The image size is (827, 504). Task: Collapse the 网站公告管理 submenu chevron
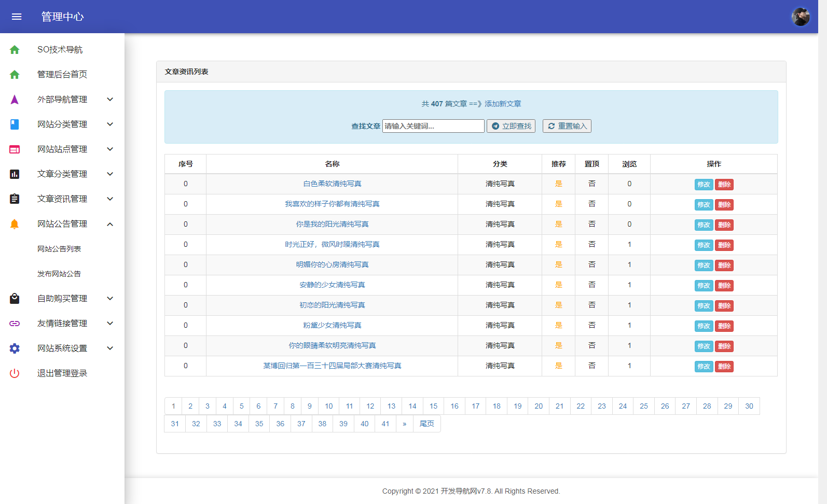click(x=110, y=224)
